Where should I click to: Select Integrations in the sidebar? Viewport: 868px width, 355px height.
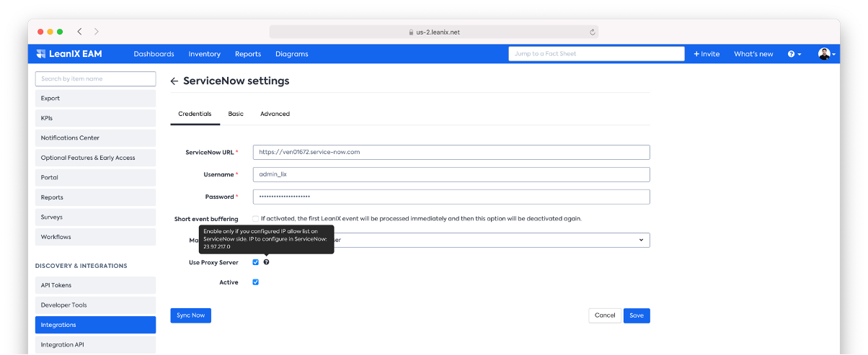(x=96, y=325)
